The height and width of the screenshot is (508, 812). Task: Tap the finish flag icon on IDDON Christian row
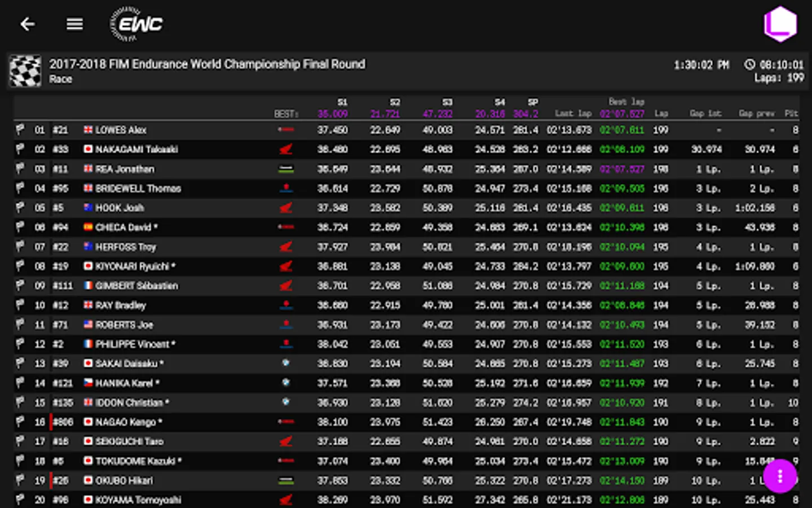point(20,402)
